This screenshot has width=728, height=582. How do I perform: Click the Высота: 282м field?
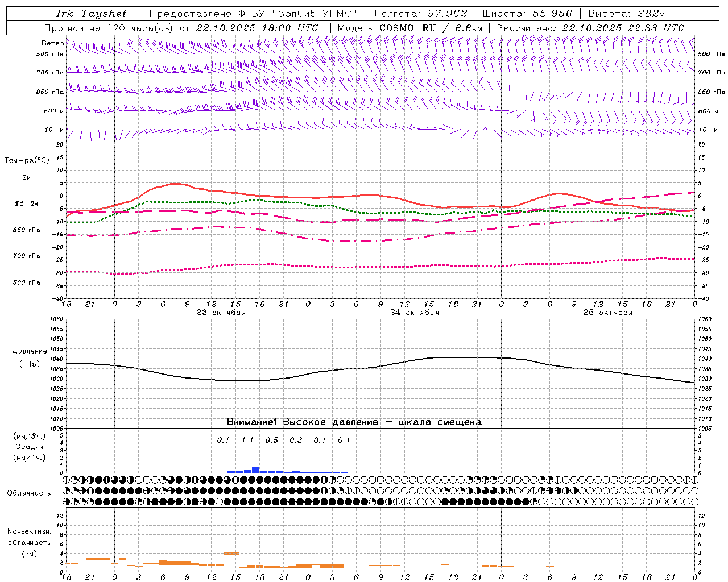(626, 14)
